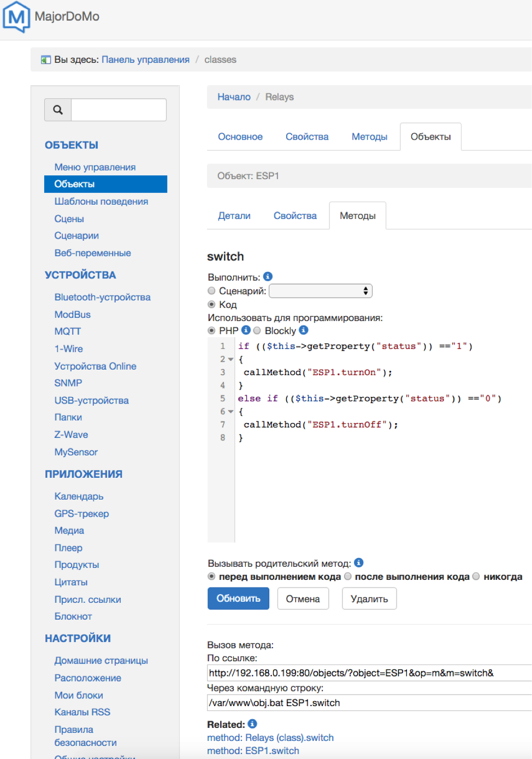Click info icon next to Выполнить
The height and width of the screenshot is (759, 532).
268,277
